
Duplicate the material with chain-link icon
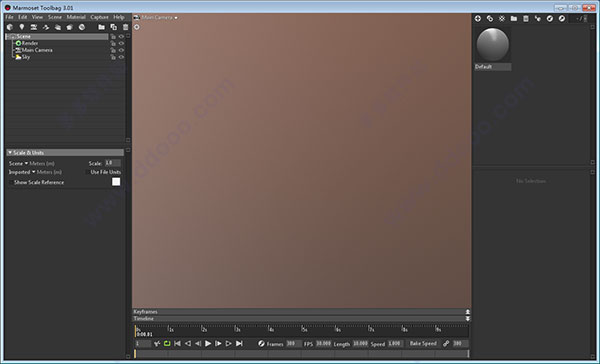490,18
